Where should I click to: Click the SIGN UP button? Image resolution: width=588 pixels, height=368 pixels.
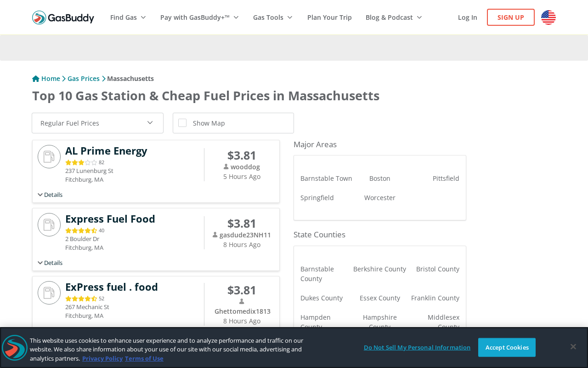[511, 17]
